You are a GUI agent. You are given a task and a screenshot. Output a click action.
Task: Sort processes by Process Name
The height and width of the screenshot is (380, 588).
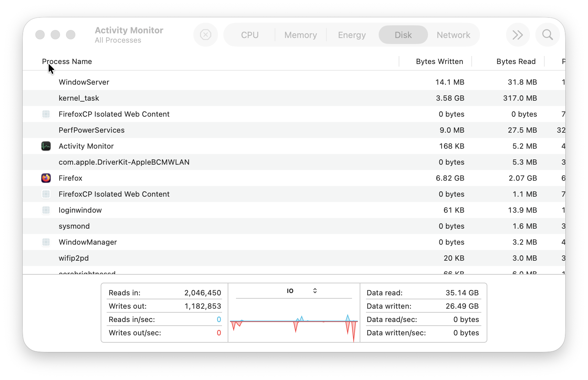click(67, 61)
